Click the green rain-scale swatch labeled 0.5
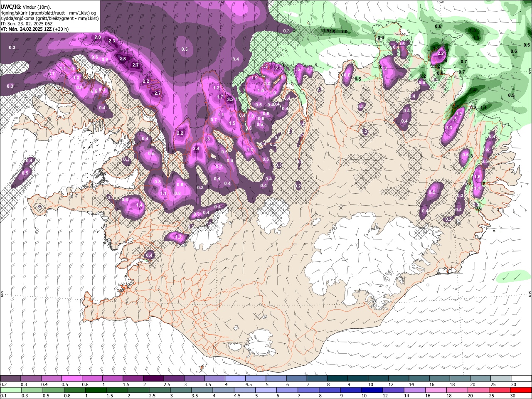Image resolution: width=532 pixels, height=399 pixels. (54, 390)
